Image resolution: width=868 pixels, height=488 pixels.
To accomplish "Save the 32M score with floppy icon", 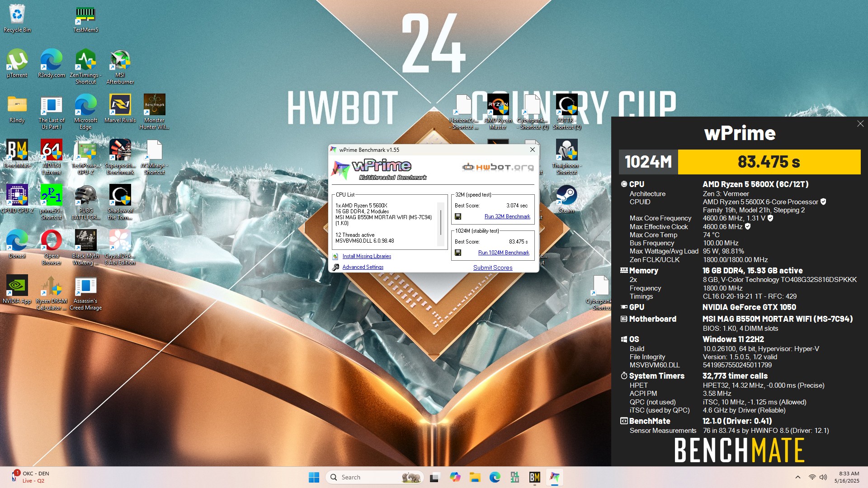I will (458, 216).
